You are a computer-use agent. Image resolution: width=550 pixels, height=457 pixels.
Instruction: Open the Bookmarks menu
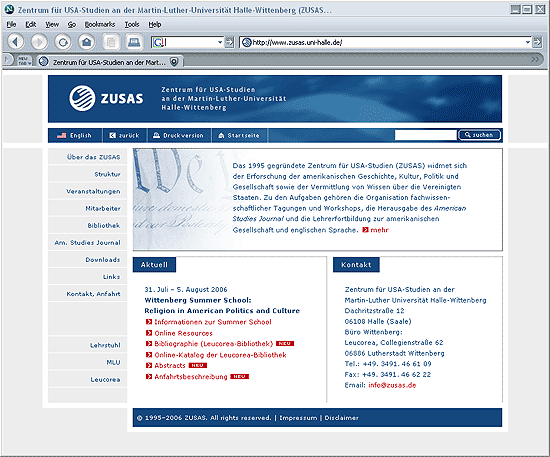click(100, 24)
